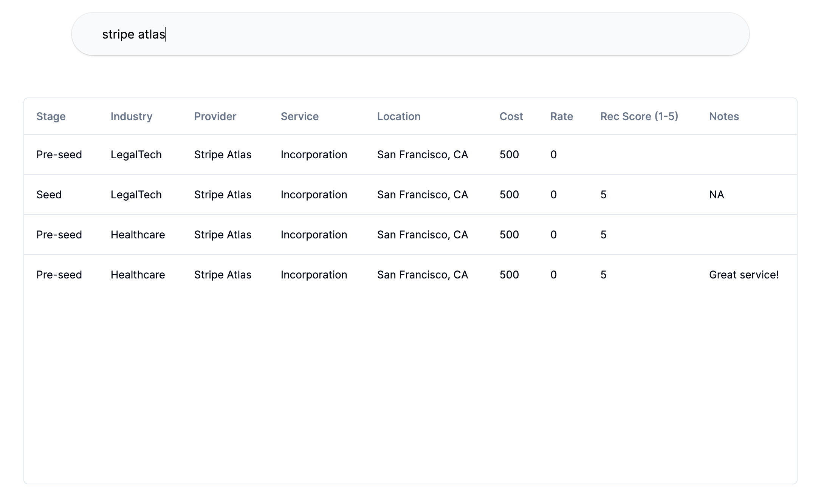821x504 pixels.
Task: Select the 'Seed' stage cell
Action: point(49,195)
